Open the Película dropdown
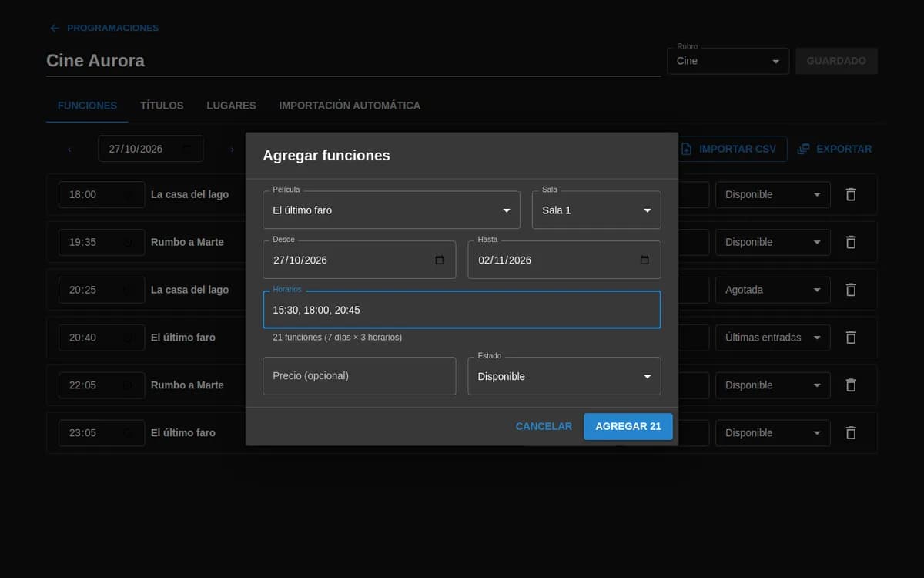 (391, 210)
